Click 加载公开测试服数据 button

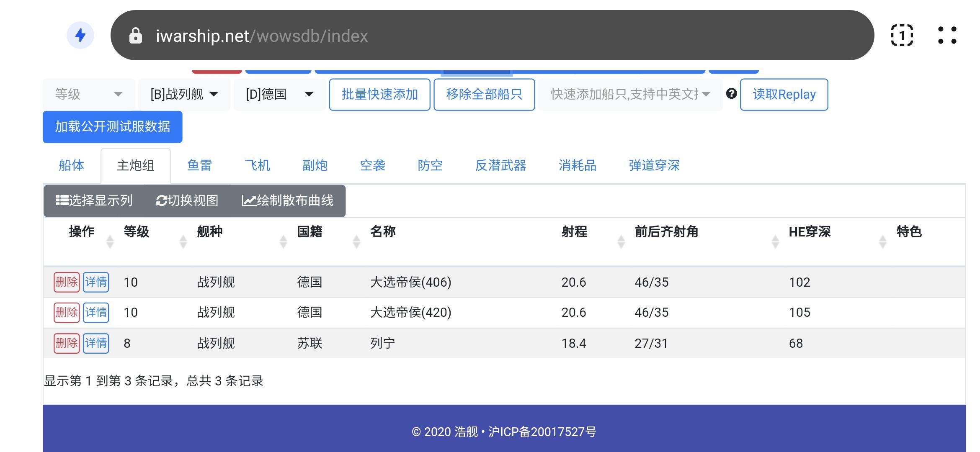pyautogui.click(x=112, y=127)
